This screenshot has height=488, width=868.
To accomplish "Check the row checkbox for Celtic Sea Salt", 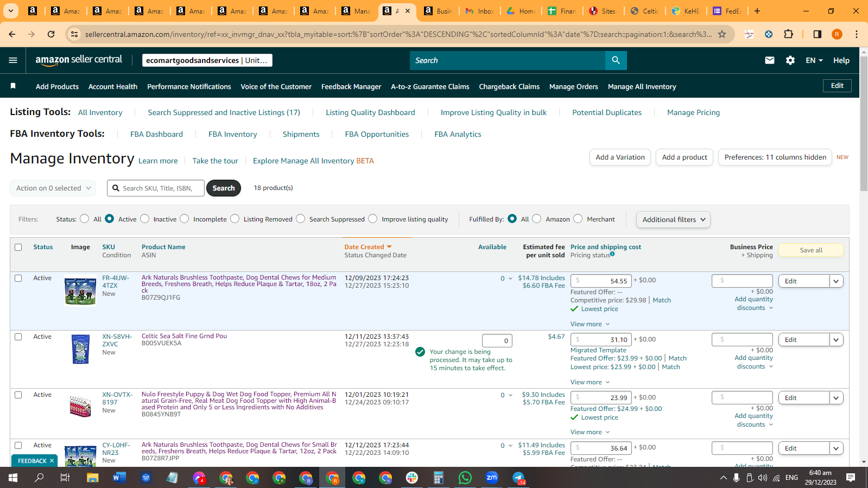I will click(x=18, y=337).
